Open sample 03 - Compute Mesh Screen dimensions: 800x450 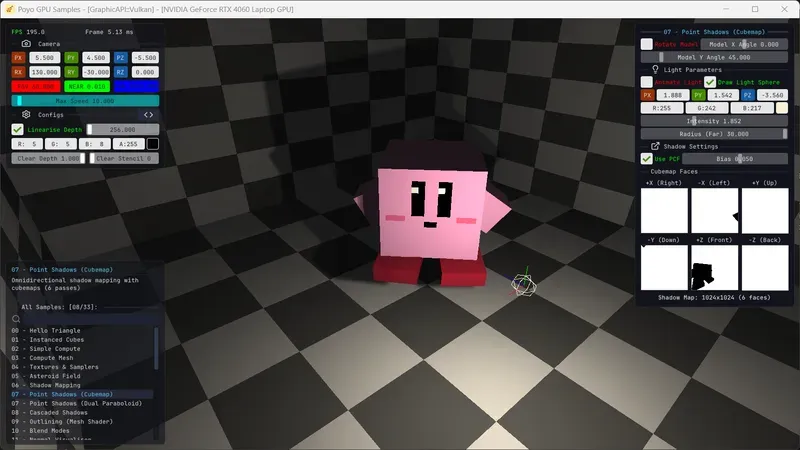[x=82, y=358]
